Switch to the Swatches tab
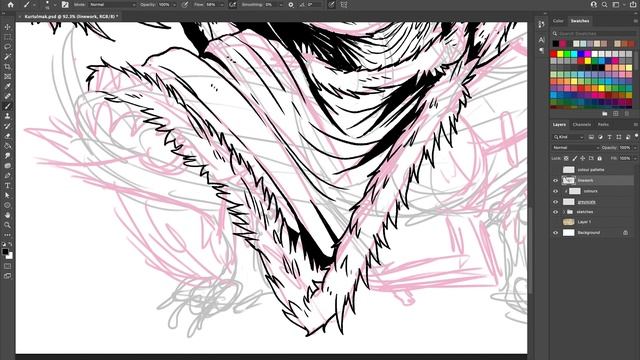 pyautogui.click(x=580, y=21)
